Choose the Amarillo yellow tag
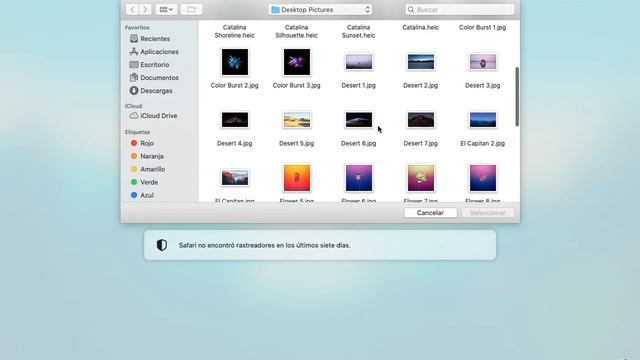640x360 pixels. pyautogui.click(x=148, y=169)
